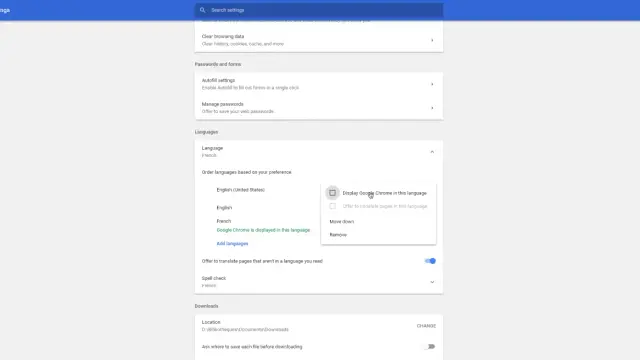
Task: Expand the Spell check section chevron
Action: click(432, 282)
